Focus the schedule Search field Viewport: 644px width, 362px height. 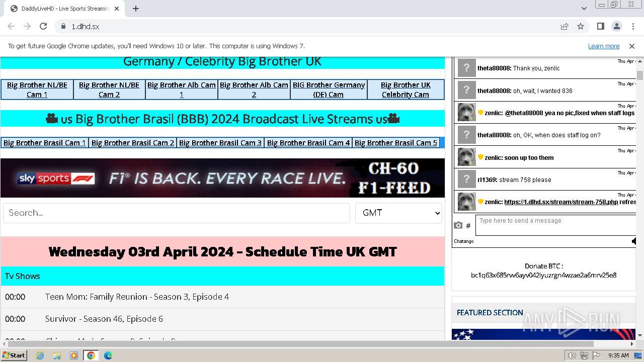177,213
